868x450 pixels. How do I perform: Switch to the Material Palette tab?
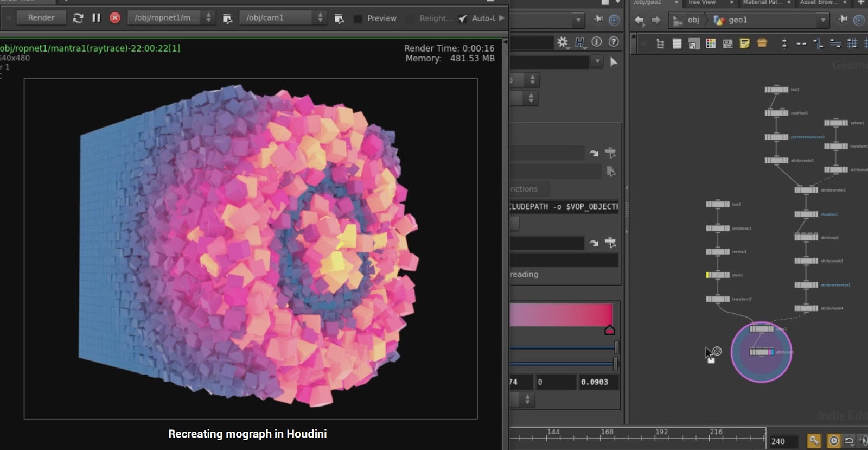pyautogui.click(x=762, y=3)
